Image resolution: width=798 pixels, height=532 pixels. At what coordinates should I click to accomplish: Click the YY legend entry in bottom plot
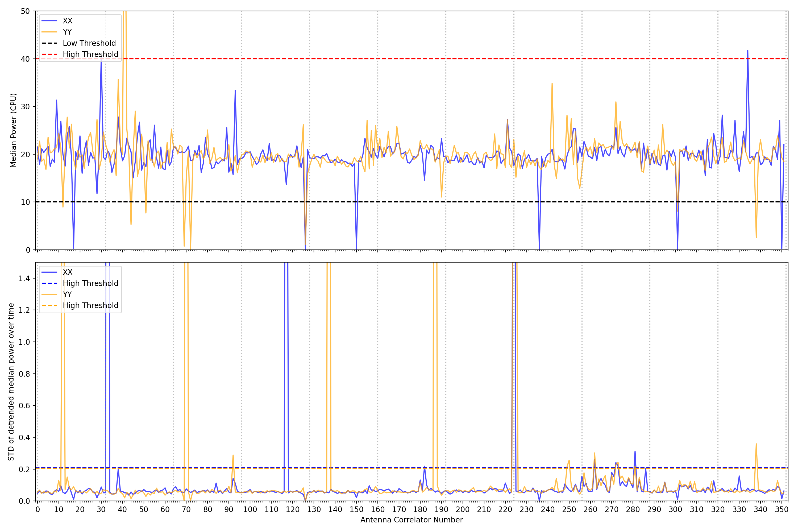coord(67,294)
